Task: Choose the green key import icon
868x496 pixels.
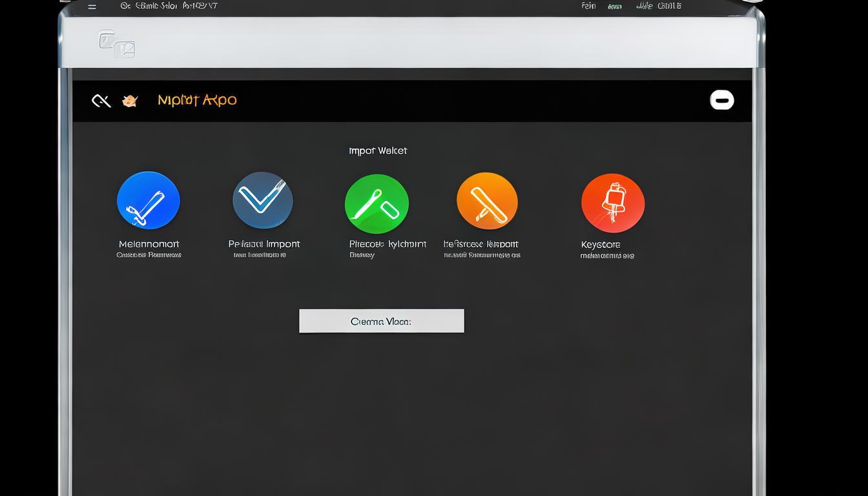Action: 377,203
